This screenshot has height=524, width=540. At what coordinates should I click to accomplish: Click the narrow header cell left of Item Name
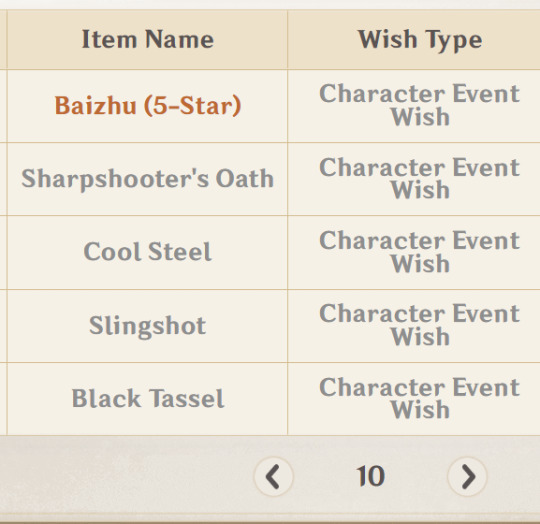pyautogui.click(x=3, y=39)
